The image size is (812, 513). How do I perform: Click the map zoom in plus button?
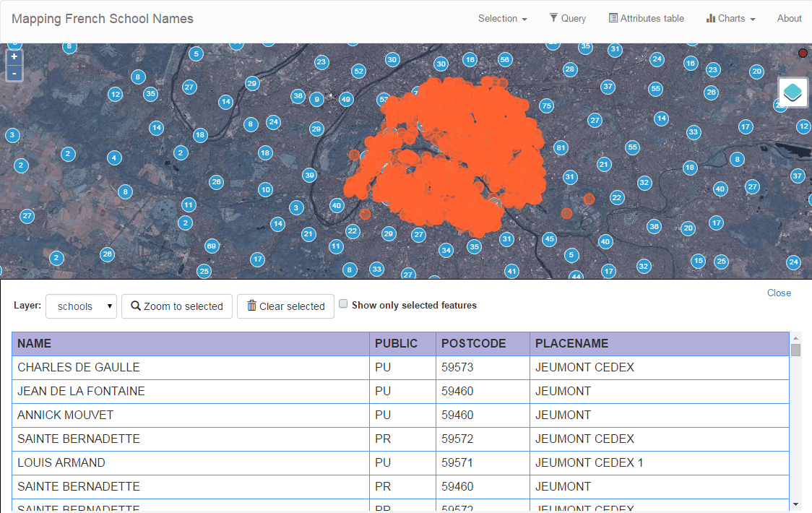pyautogui.click(x=14, y=56)
